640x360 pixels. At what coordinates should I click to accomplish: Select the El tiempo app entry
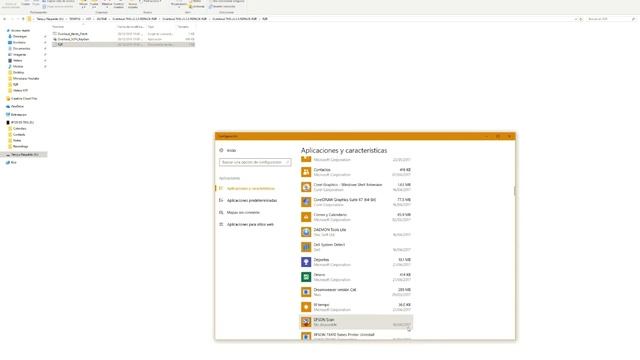coord(356,307)
